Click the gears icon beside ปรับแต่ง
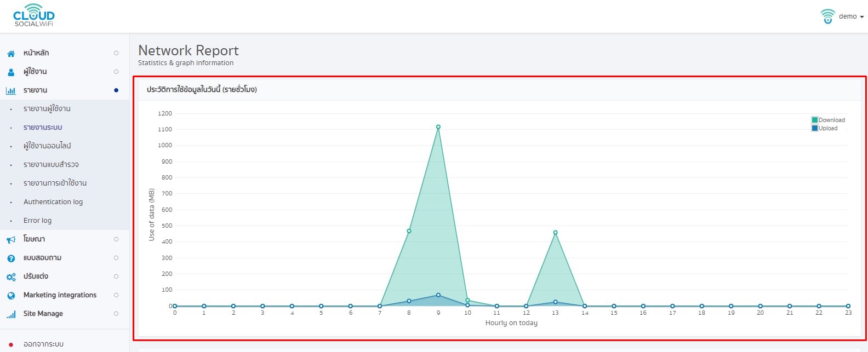This screenshot has height=352, width=868. pos(11,277)
